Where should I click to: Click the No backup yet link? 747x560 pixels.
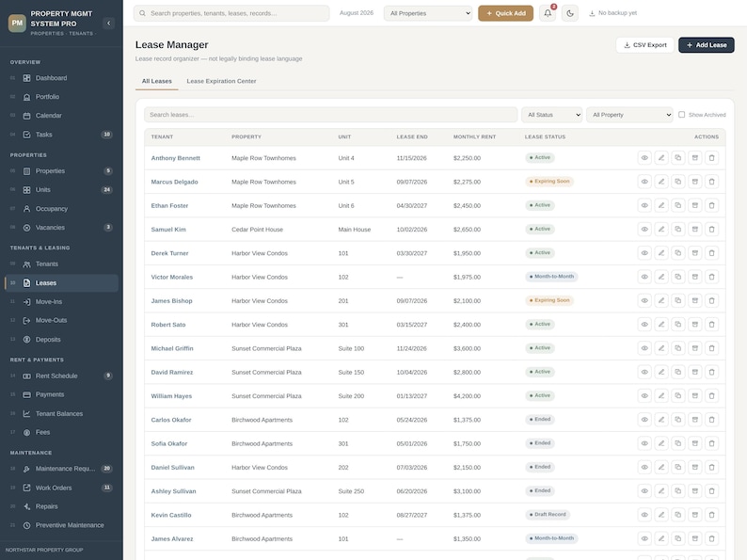tap(612, 13)
